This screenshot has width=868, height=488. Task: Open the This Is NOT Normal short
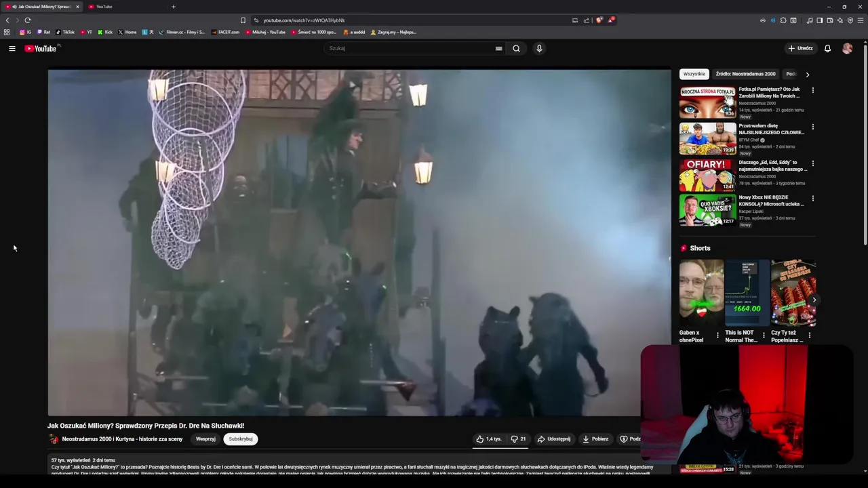747,293
